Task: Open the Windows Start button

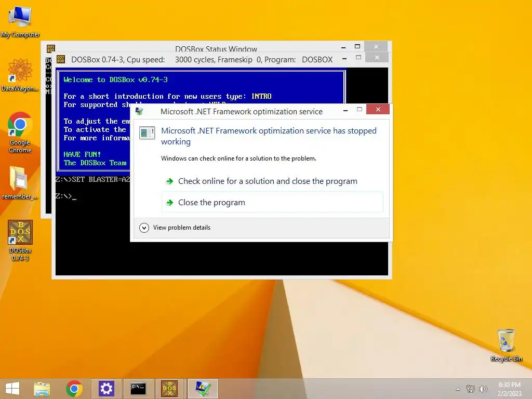Action: tap(12, 389)
